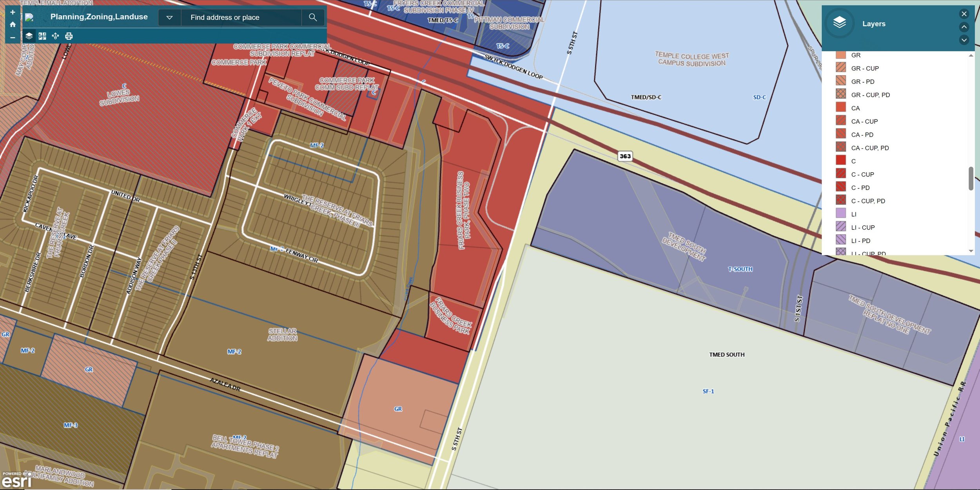Open the Layers list widget
Screen dimensions: 980x490
coord(29,36)
